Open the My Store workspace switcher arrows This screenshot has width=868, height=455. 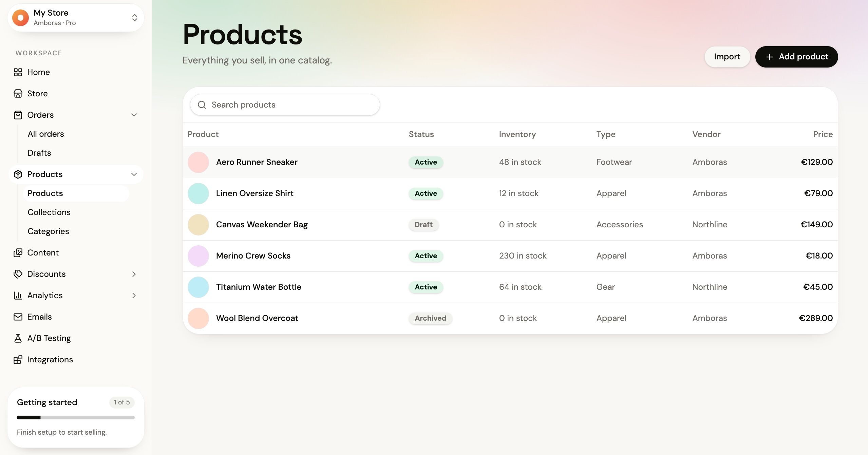pyautogui.click(x=135, y=18)
